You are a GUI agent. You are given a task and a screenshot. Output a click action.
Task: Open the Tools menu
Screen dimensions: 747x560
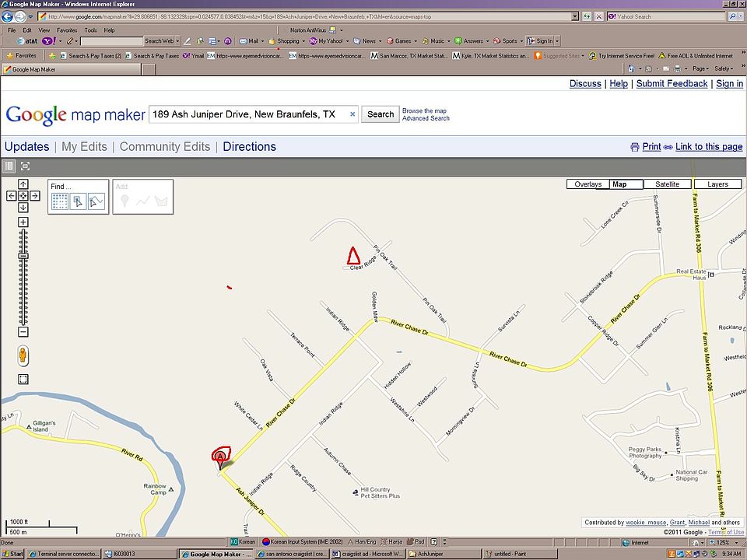[x=90, y=30]
